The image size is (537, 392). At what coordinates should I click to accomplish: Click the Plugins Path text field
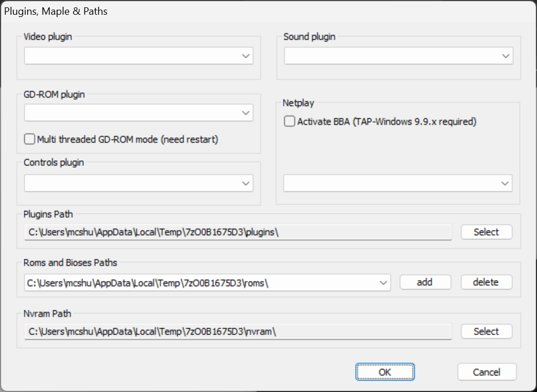[238, 232]
